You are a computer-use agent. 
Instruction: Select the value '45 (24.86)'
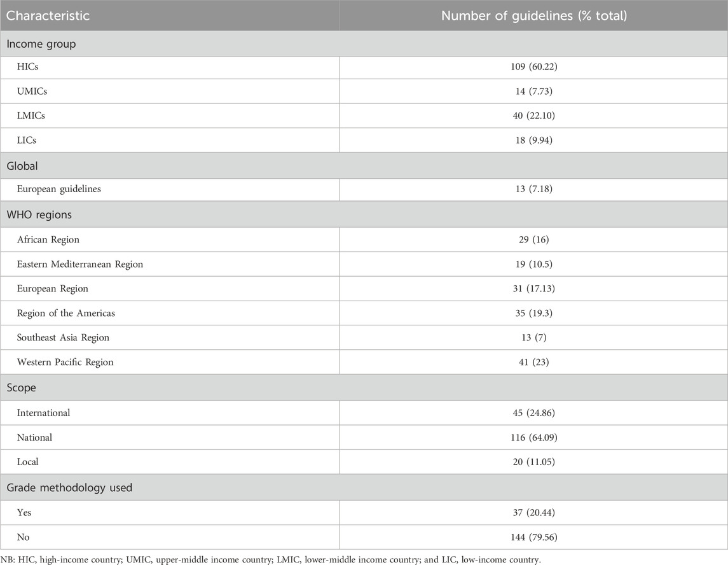(534, 413)
